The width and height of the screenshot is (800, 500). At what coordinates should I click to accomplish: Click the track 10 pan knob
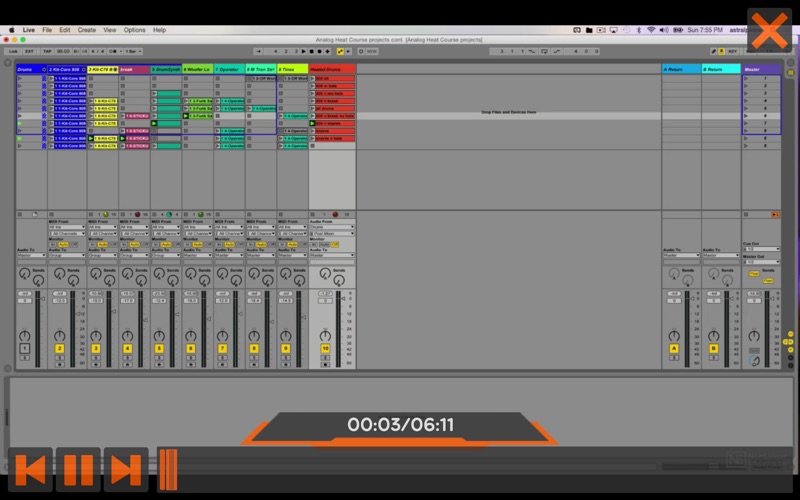[x=325, y=336]
